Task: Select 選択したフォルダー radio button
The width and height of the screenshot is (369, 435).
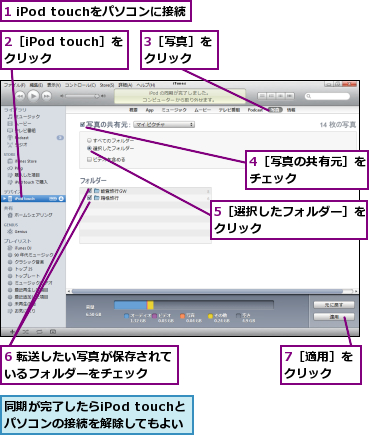Action: click(89, 148)
